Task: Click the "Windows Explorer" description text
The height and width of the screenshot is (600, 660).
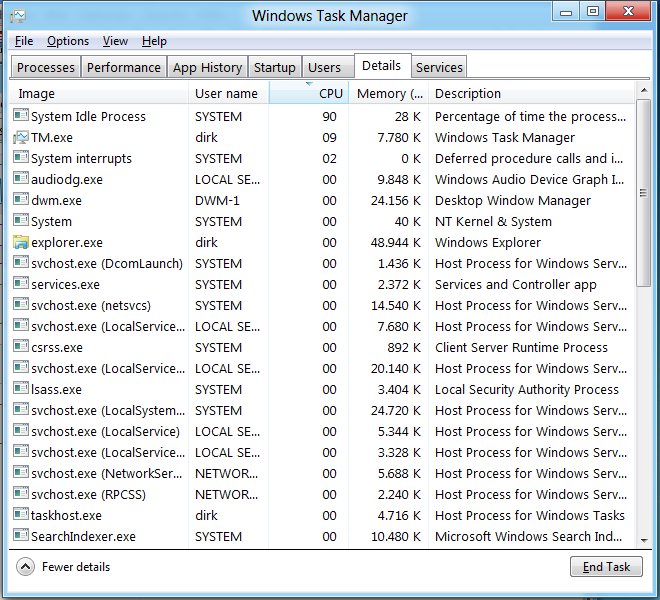Action: (488, 243)
